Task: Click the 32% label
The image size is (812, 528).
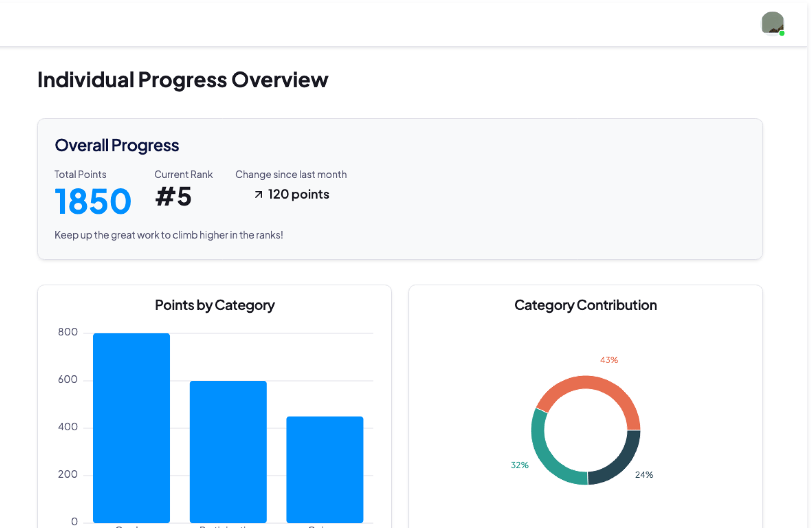Action: [519, 465]
